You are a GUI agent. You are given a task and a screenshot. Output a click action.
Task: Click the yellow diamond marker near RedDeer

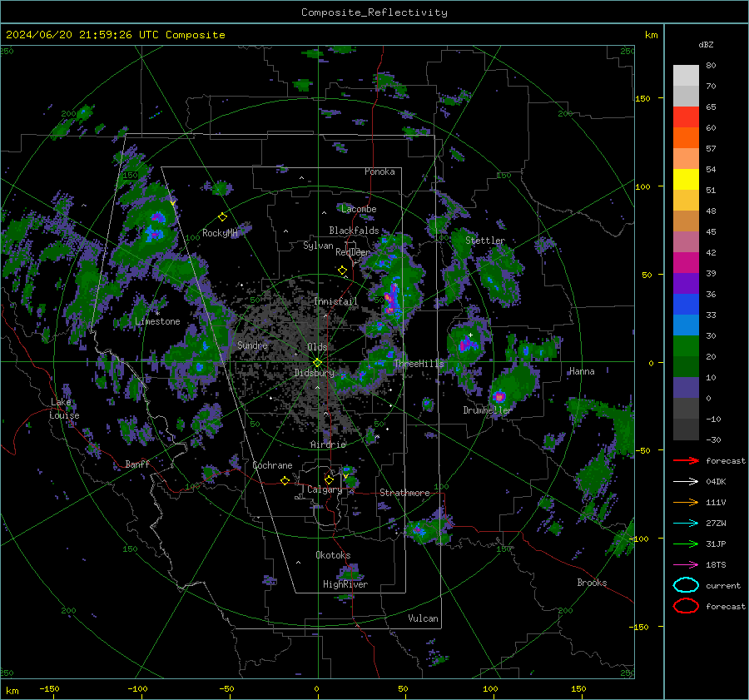coord(342,271)
